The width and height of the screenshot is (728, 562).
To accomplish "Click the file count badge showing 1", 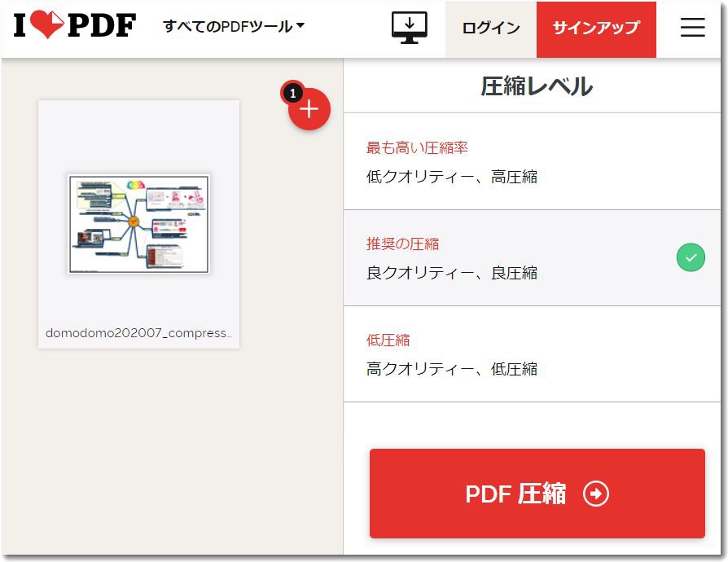I will pyautogui.click(x=292, y=94).
